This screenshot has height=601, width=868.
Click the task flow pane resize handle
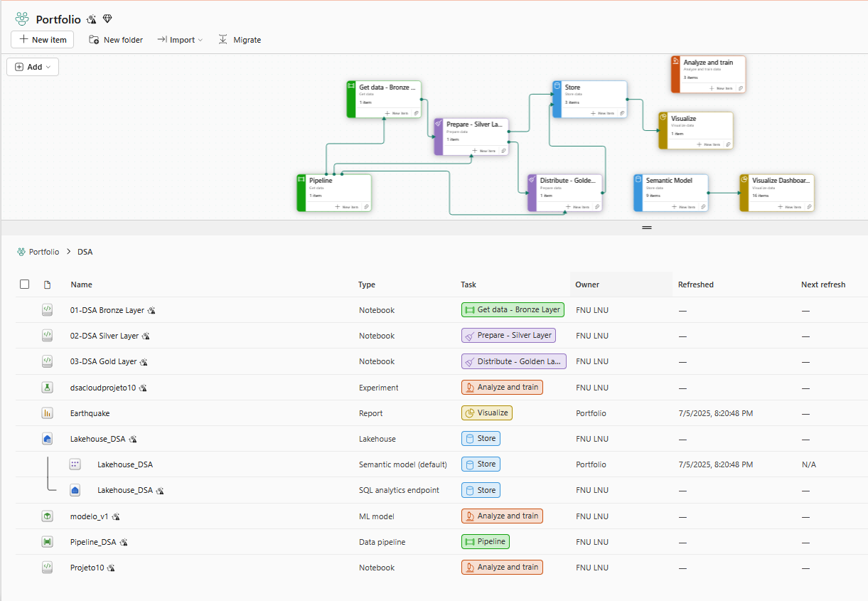[x=647, y=228]
